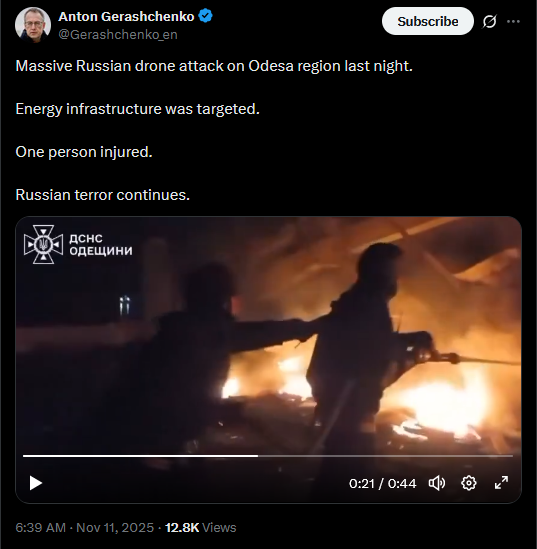Open the Anton Gerashchenko display name link

pyautogui.click(x=126, y=16)
